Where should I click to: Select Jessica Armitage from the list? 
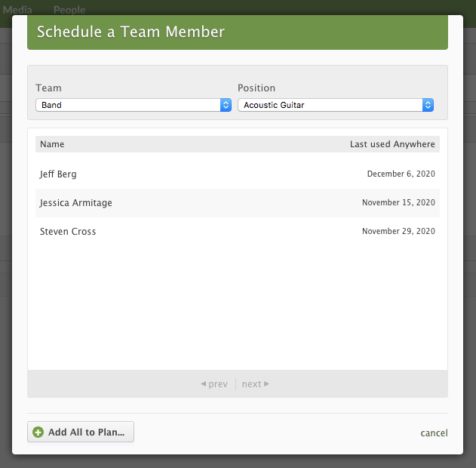coord(76,202)
